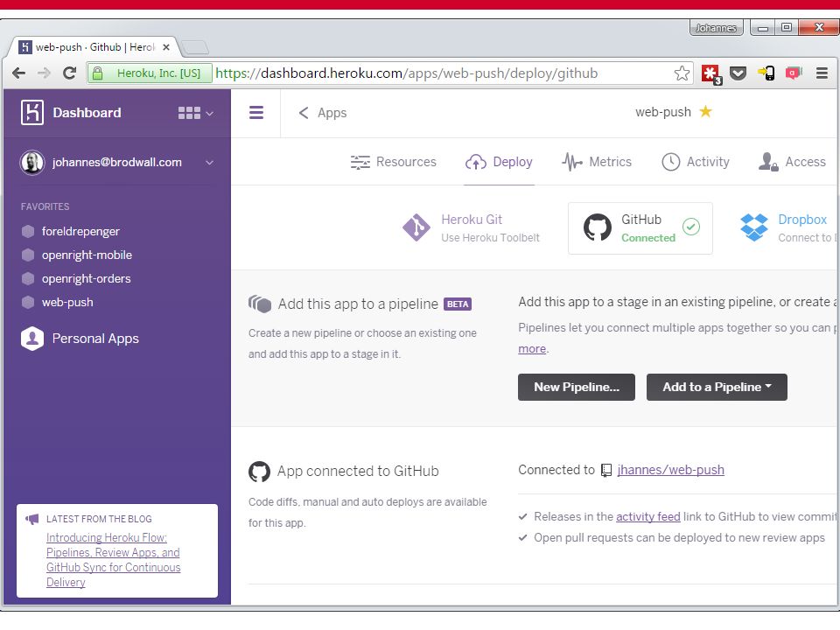
Task: Open the Chrome menu hamburger button
Action: click(x=822, y=73)
